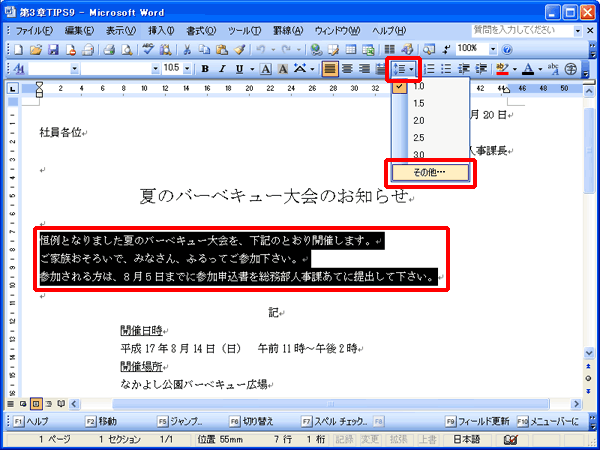
Task: Open Print Preview from the toolbar
Action: 126,49
